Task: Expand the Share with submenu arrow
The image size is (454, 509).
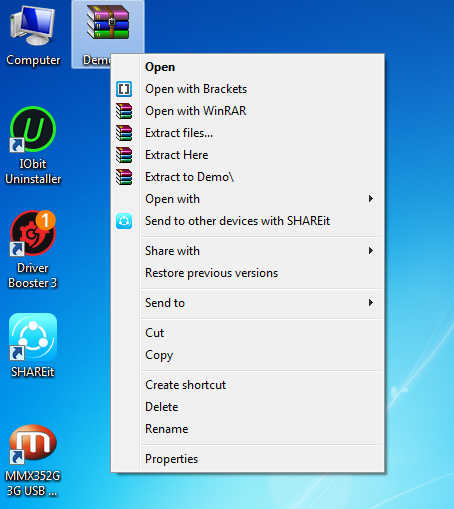Action: pyautogui.click(x=371, y=251)
